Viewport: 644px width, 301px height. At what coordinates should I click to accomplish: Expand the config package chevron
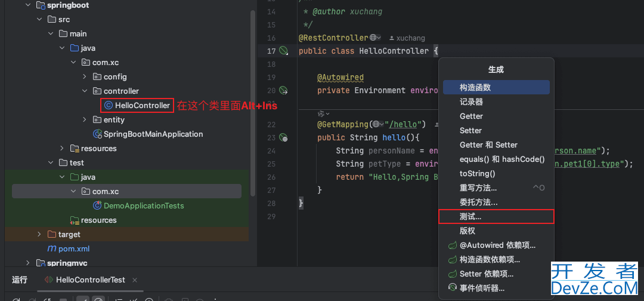click(x=84, y=76)
